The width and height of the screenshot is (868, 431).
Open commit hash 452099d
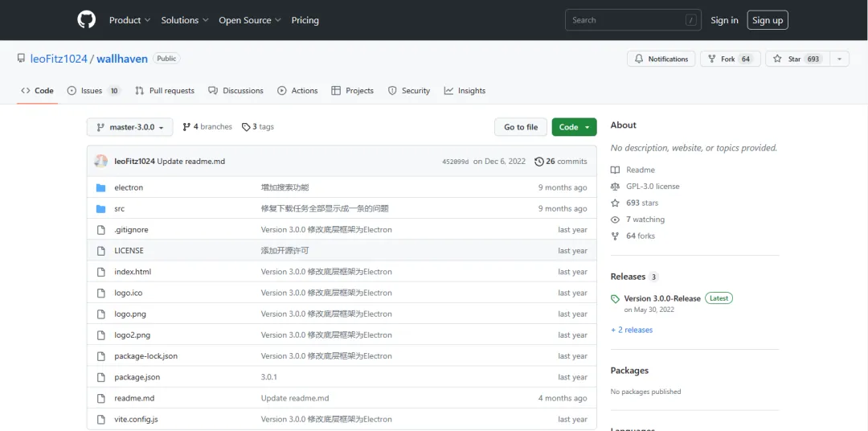coord(455,162)
